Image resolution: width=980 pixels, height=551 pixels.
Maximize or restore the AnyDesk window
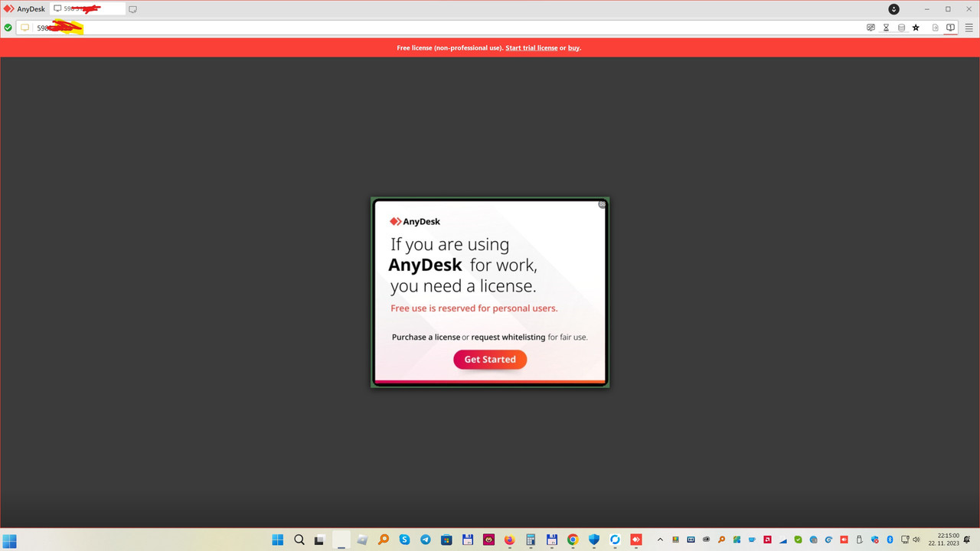coord(948,9)
